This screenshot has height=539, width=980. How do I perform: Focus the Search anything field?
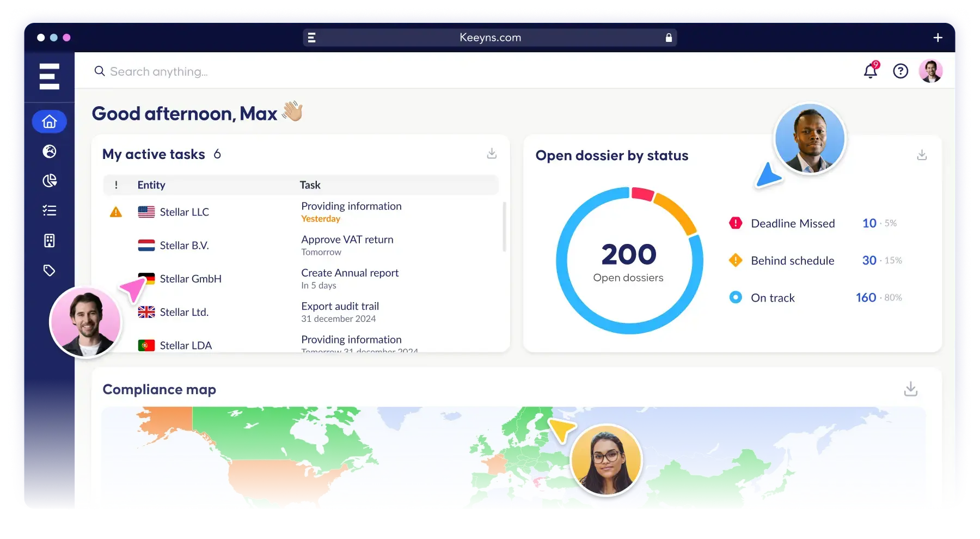(158, 71)
